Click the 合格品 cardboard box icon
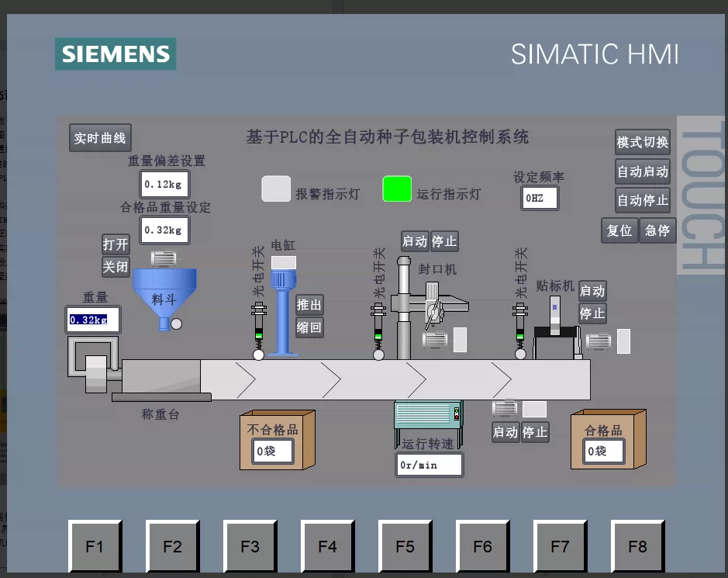Image resolution: width=728 pixels, height=578 pixels. (608, 439)
